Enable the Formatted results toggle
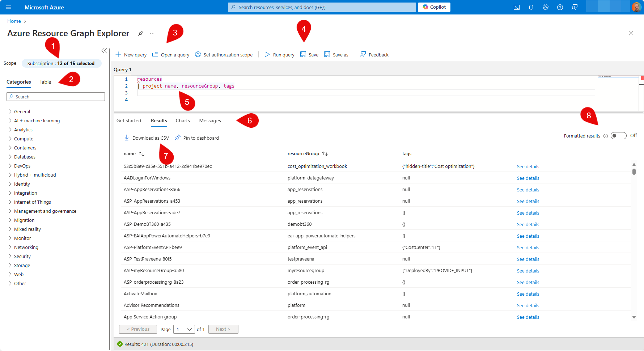Screen dimensions: 644x351 pos(618,135)
